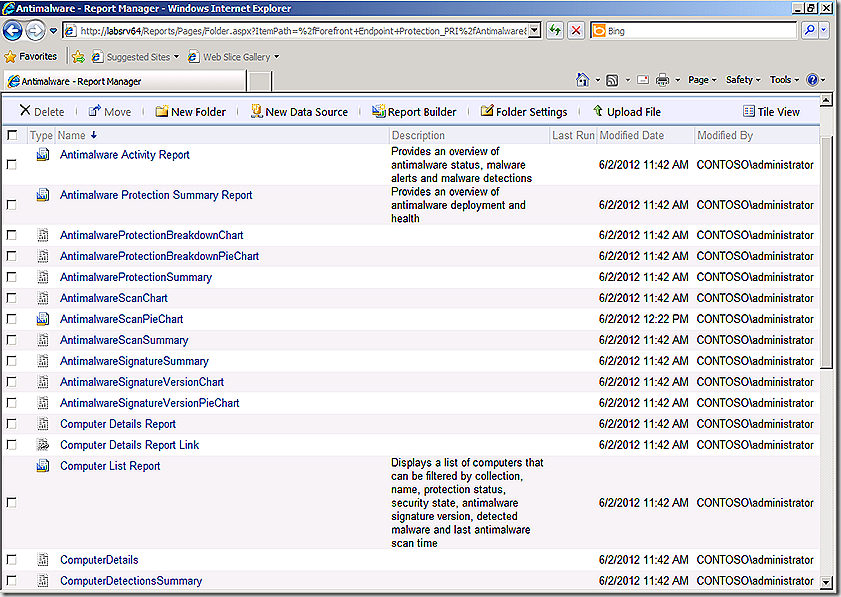Create a New Folder from toolbar
Image resolution: width=841 pixels, height=597 pixels.
tap(190, 112)
